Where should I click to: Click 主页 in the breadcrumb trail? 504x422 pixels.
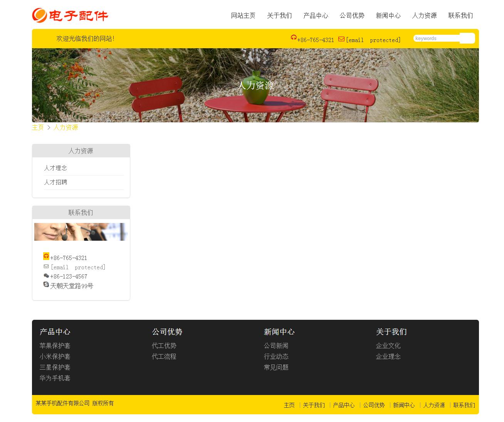(x=38, y=127)
